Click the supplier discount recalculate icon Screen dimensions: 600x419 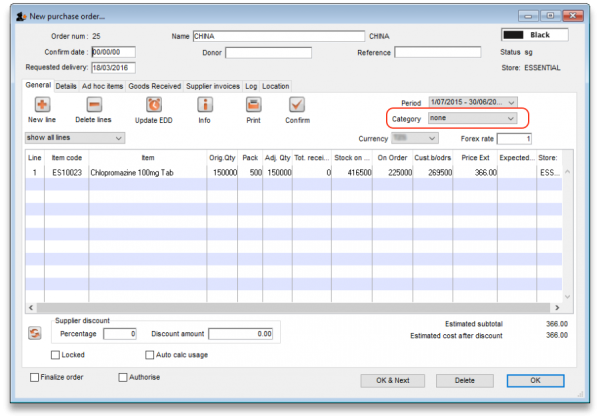(33, 333)
